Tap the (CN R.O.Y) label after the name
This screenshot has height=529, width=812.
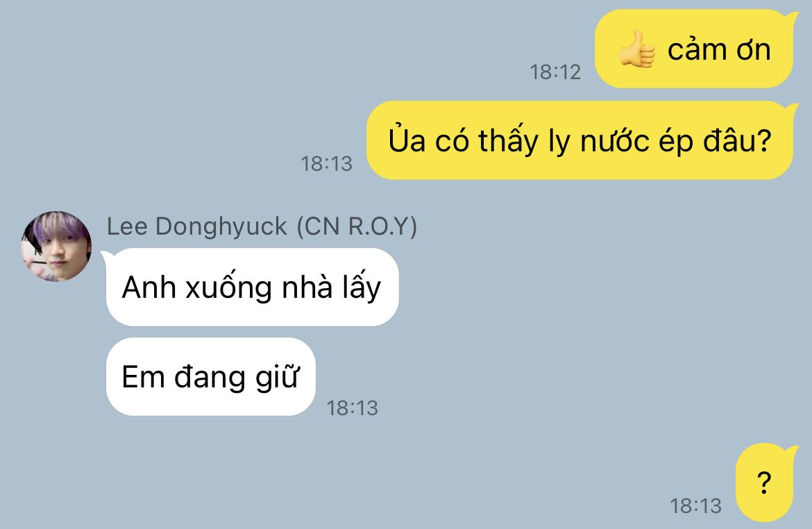[356, 226]
